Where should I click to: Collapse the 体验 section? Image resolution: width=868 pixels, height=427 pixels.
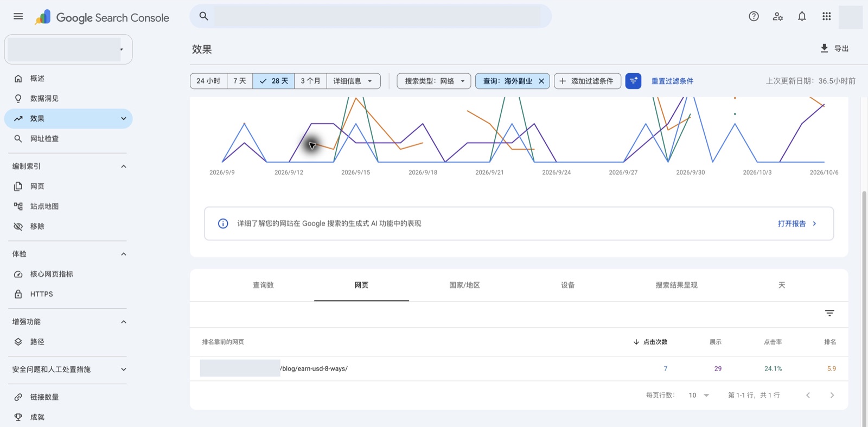click(x=124, y=254)
